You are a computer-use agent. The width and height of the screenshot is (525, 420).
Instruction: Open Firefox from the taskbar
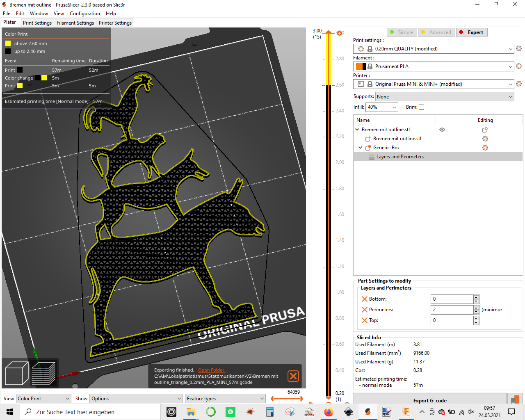coord(329,412)
